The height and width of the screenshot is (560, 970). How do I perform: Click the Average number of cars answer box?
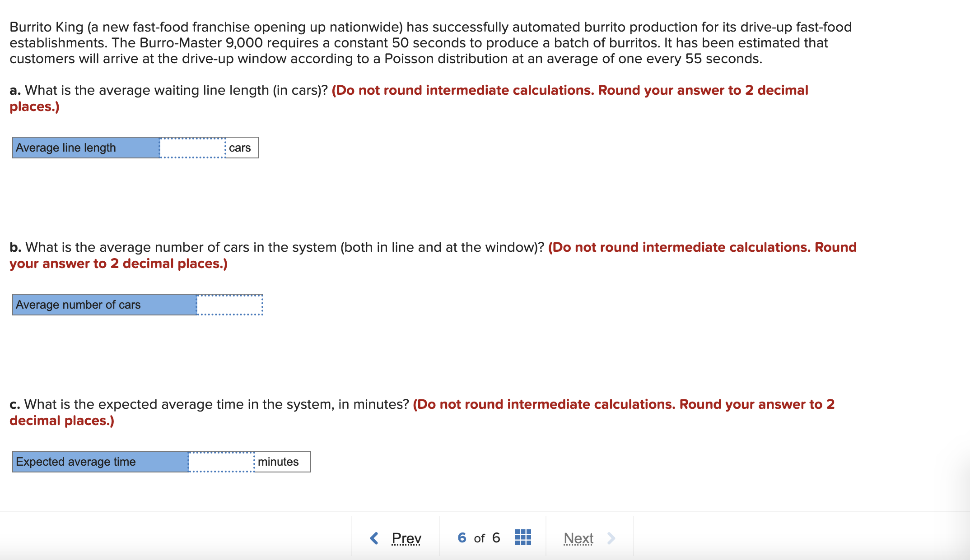pyautogui.click(x=230, y=305)
